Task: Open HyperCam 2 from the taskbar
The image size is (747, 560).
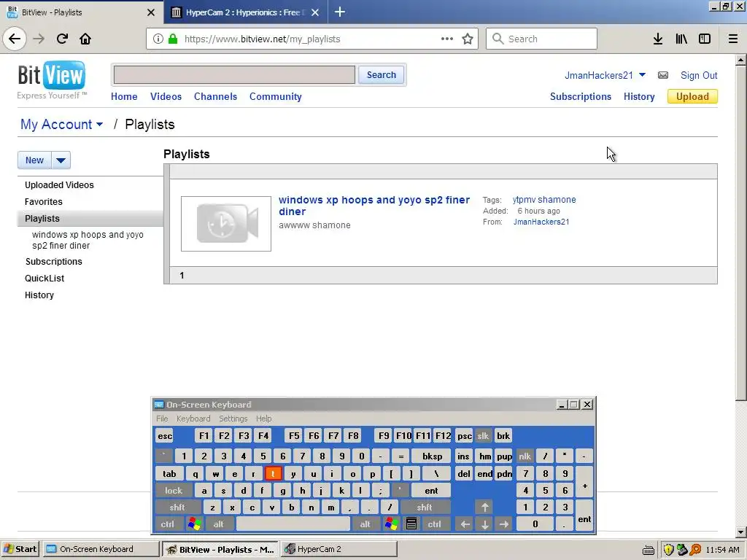Action: coord(338,549)
